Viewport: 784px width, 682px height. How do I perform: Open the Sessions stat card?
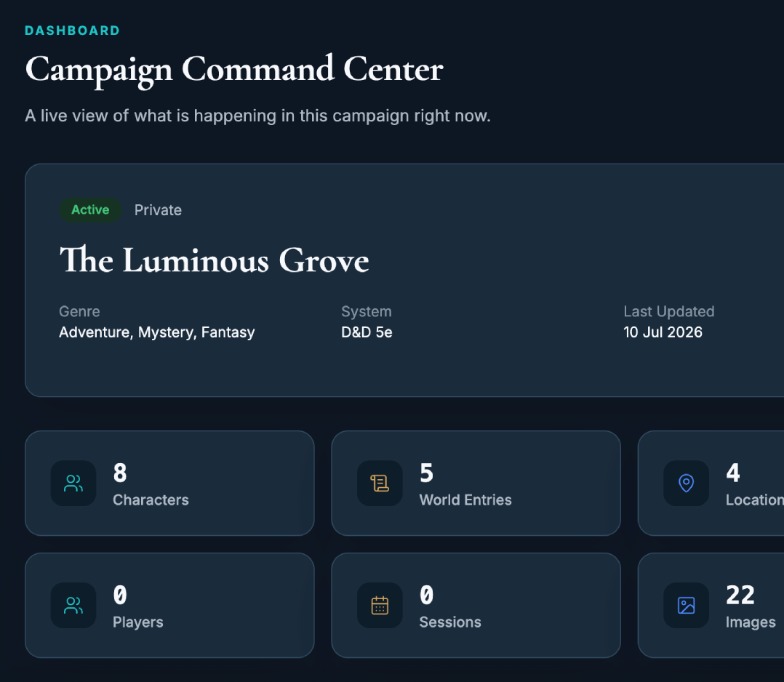pyautogui.click(x=476, y=606)
